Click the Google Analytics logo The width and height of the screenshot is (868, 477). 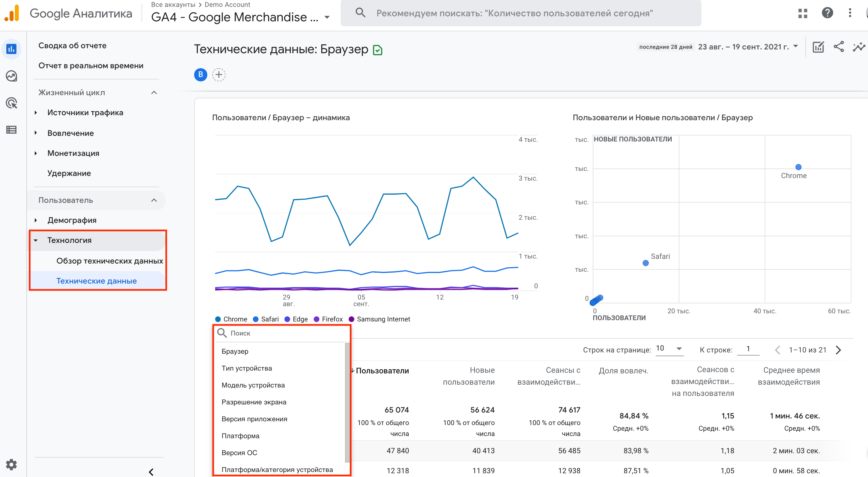(x=12, y=13)
